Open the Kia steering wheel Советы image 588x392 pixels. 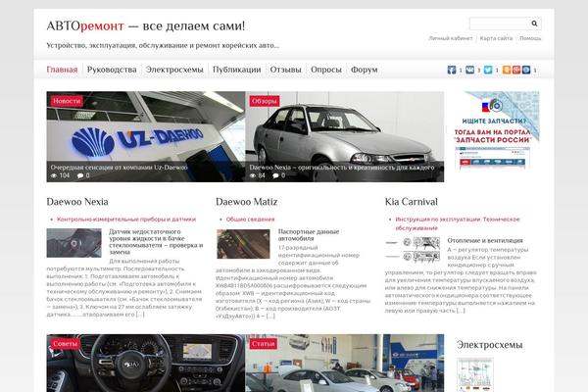click(145, 364)
